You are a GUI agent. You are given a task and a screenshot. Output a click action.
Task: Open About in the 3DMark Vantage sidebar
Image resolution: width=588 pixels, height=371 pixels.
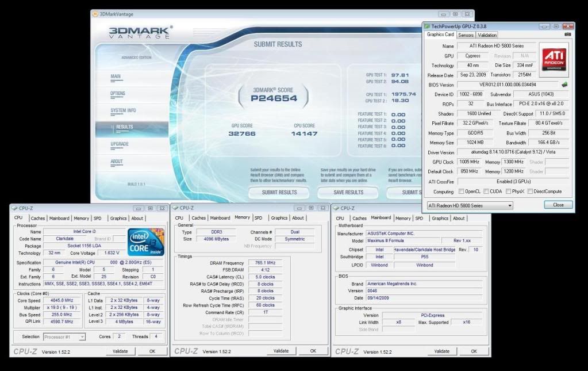117,161
